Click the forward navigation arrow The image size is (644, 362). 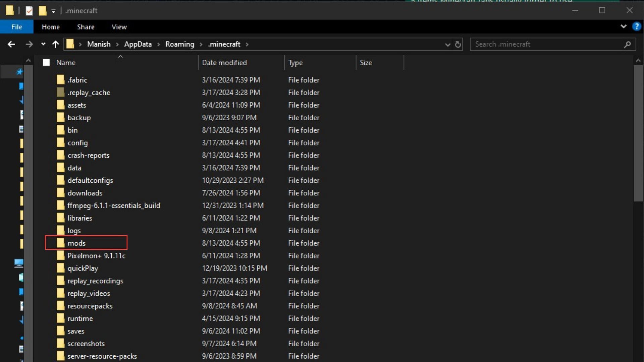tap(29, 44)
